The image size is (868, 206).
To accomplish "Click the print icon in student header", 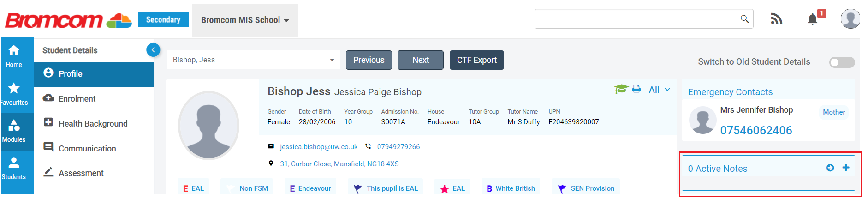I will tap(636, 89).
